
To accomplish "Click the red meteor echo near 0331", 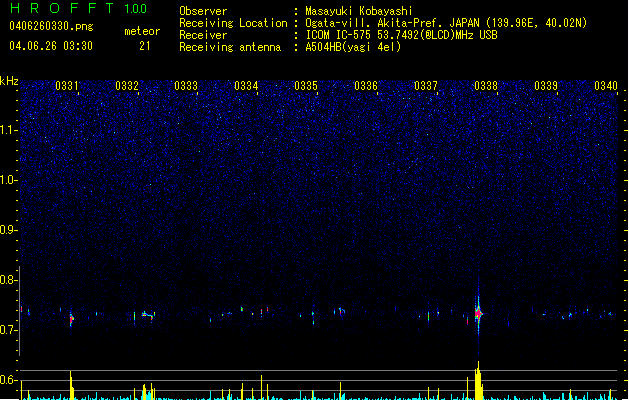I will click(x=71, y=319).
